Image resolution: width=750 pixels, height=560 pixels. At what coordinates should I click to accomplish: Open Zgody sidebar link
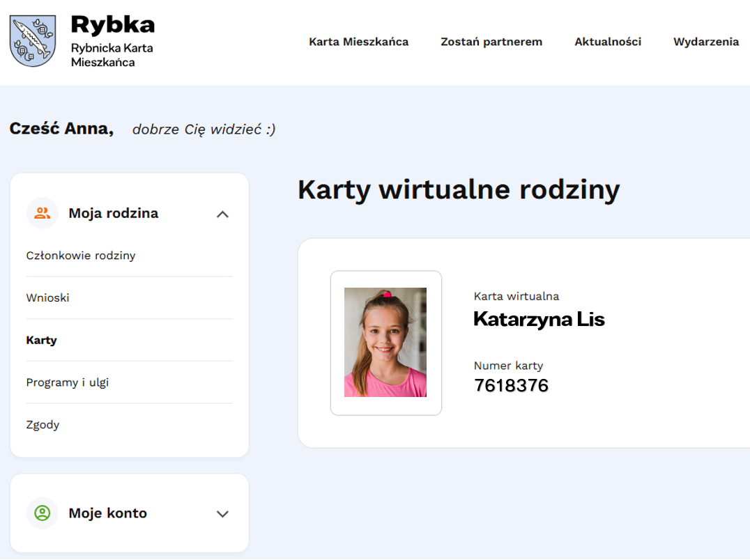tap(43, 425)
